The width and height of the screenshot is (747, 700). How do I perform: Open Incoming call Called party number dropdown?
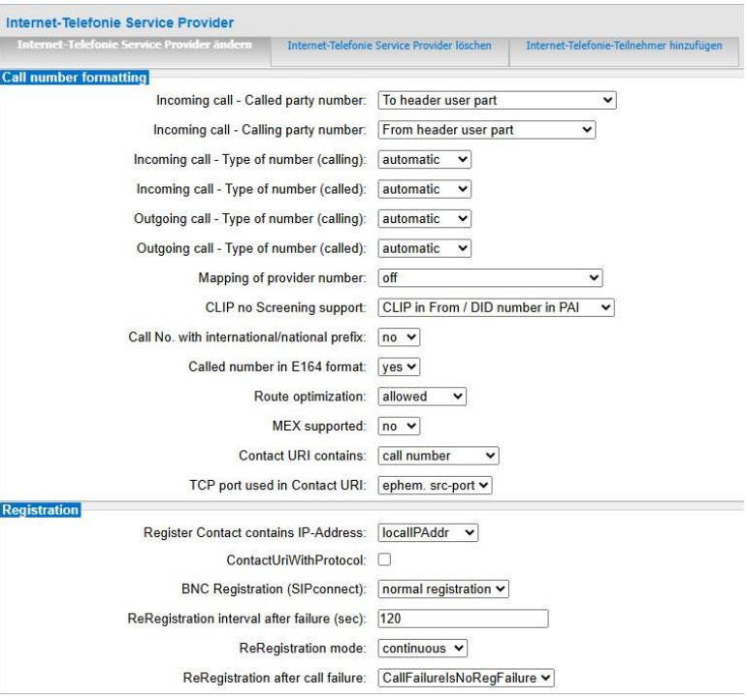point(496,99)
